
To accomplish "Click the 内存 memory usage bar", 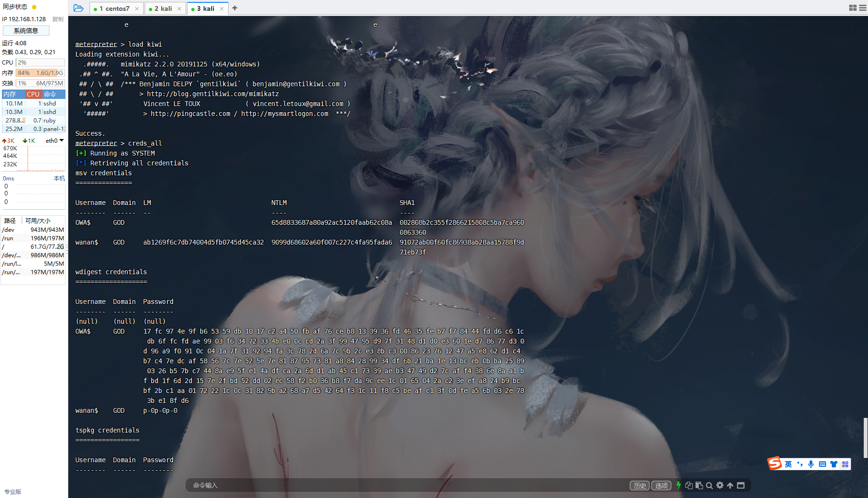I will pos(40,73).
